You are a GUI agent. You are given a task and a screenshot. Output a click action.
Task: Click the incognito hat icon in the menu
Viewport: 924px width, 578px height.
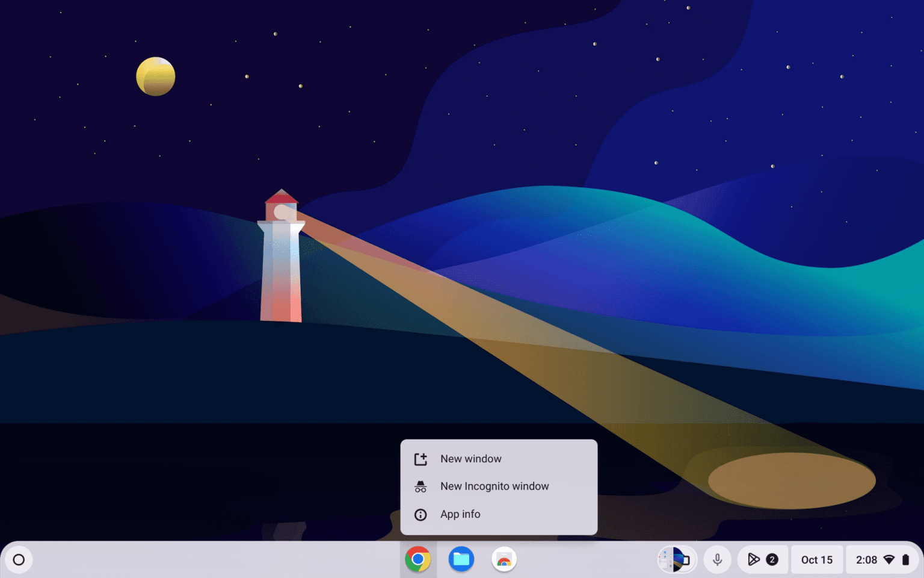(420, 486)
